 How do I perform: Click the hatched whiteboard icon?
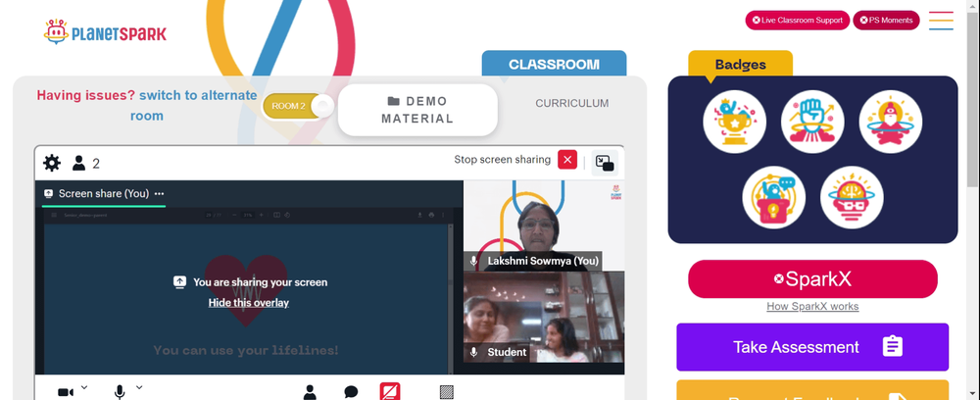pyautogui.click(x=446, y=392)
